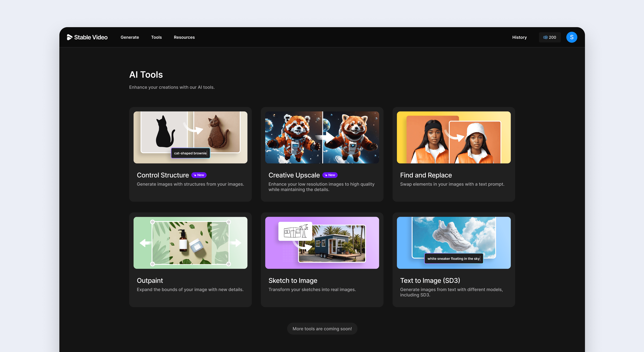Click the New badge on Control Structure
The height and width of the screenshot is (352, 644).
pos(199,175)
